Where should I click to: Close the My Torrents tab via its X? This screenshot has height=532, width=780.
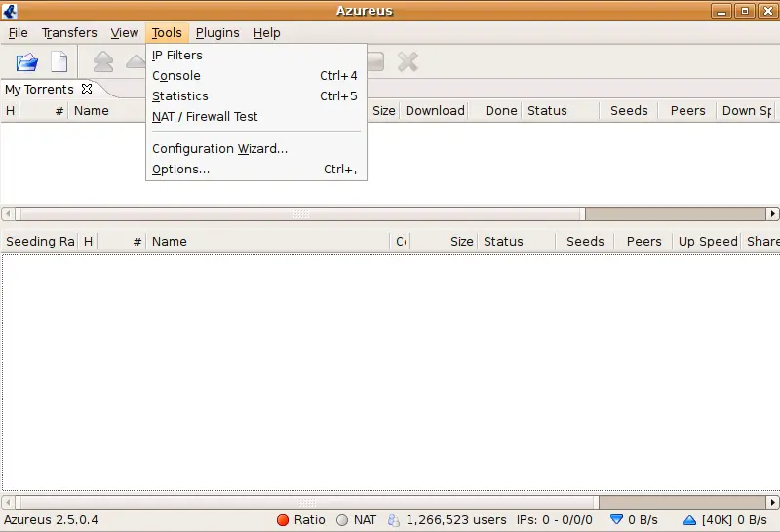pos(87,89)
